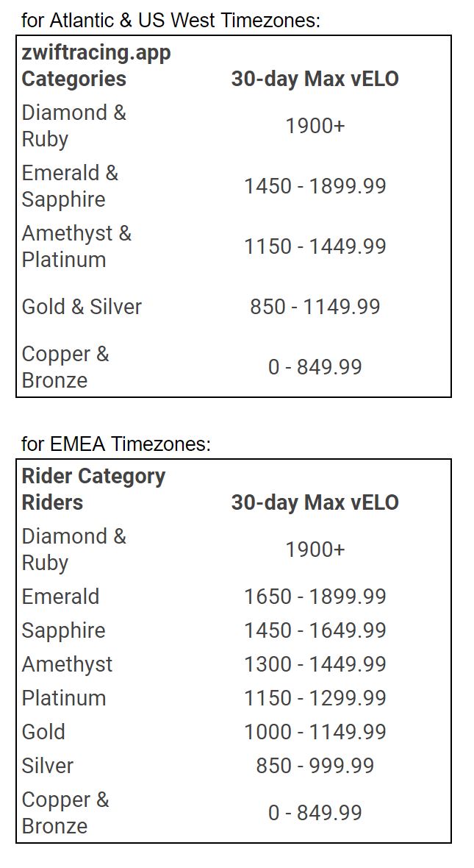This screenshot has width=474, height=868.
Task: Click the 850 - 999.99 Silver range
Action: click(x=315, y=766)
